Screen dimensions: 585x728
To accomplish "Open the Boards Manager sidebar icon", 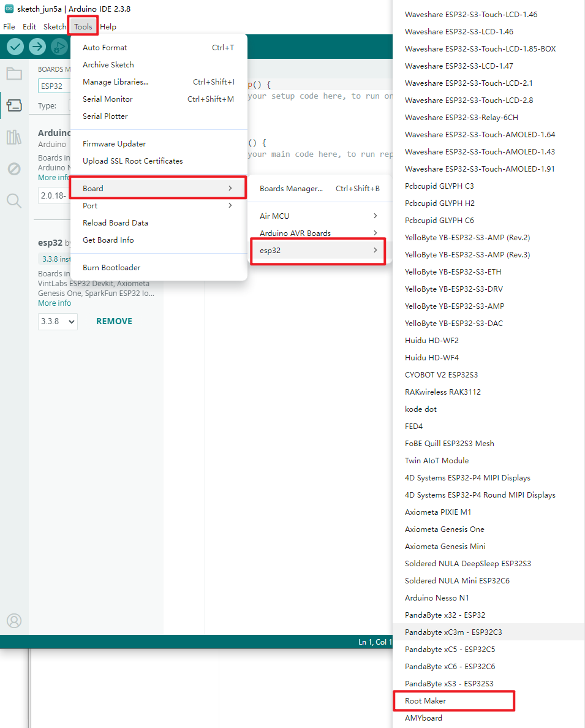I will pyautogui.click(x=14, y=105).
